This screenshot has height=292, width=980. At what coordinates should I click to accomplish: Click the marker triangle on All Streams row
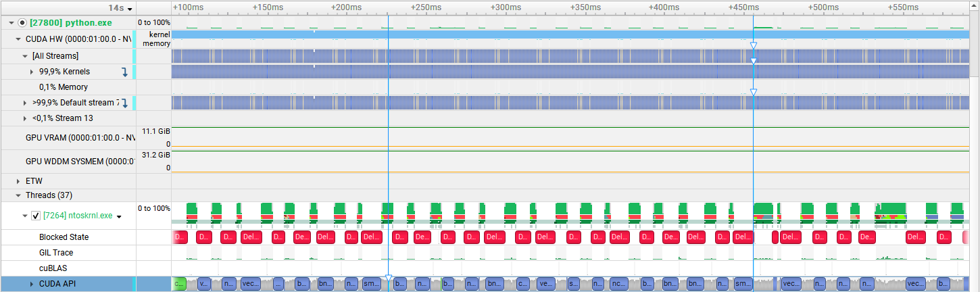point(753,45)
